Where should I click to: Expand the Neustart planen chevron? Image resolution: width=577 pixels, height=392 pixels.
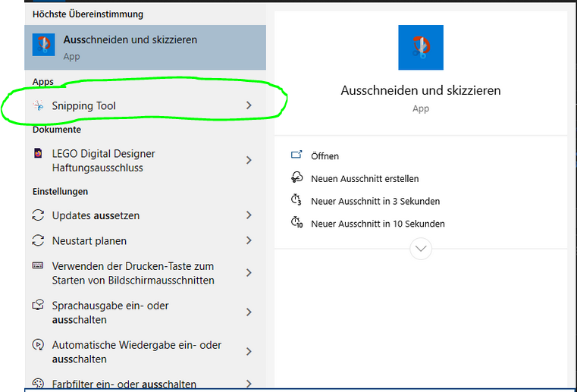tap(249, 240)
